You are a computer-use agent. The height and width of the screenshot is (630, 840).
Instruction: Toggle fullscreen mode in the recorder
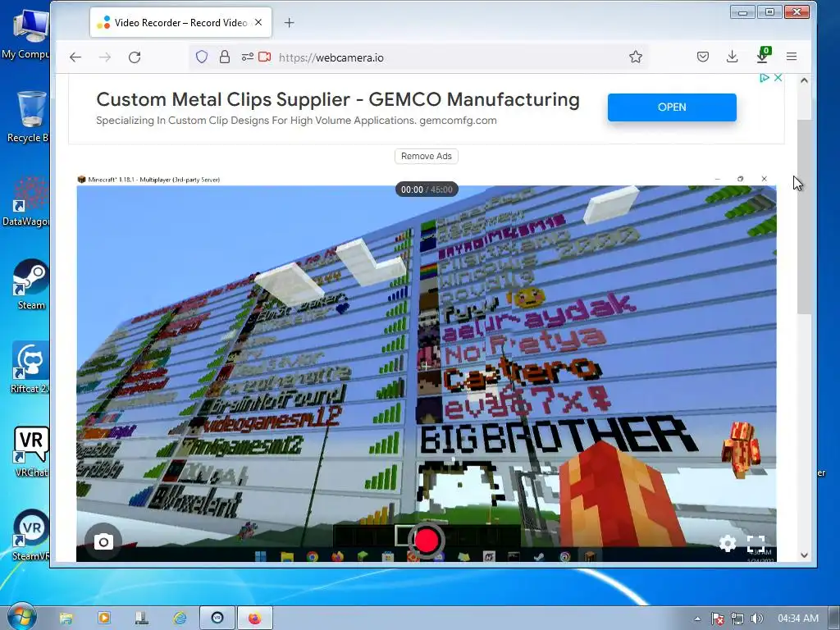click(756, 543)
